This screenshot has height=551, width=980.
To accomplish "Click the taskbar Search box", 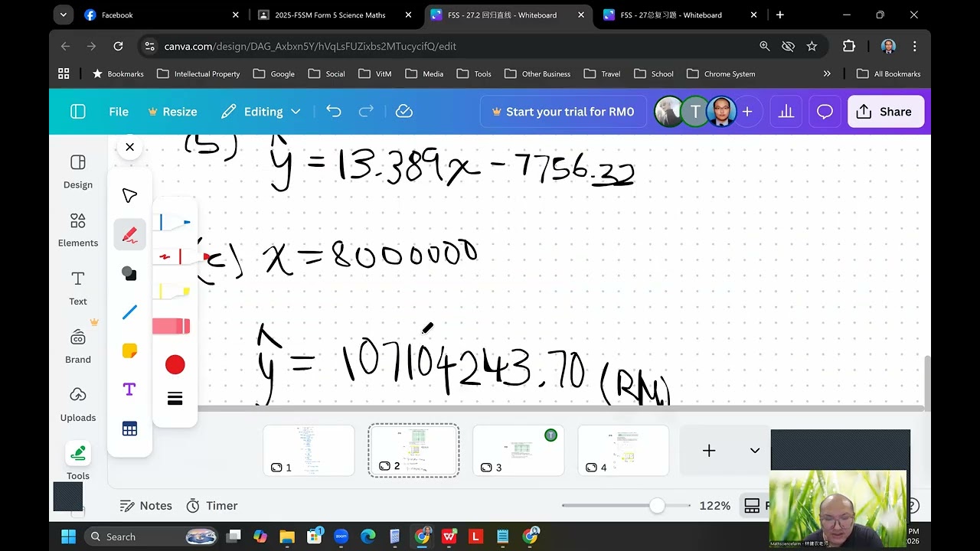I will 151,536.
